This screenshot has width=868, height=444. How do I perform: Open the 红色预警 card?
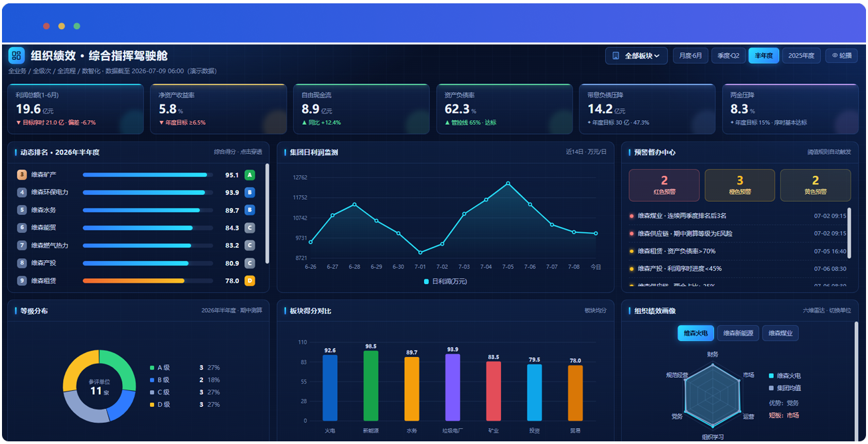click(x=664, y=185)
